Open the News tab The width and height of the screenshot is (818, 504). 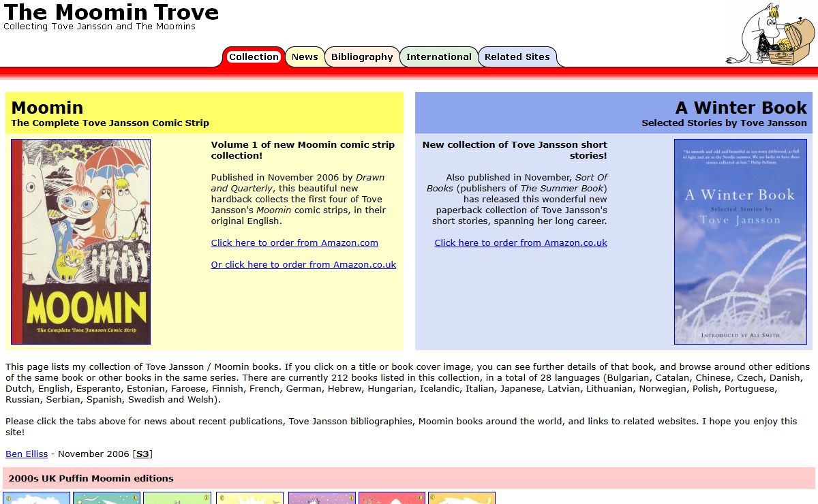pyautogui.click(x=305, y=57)
